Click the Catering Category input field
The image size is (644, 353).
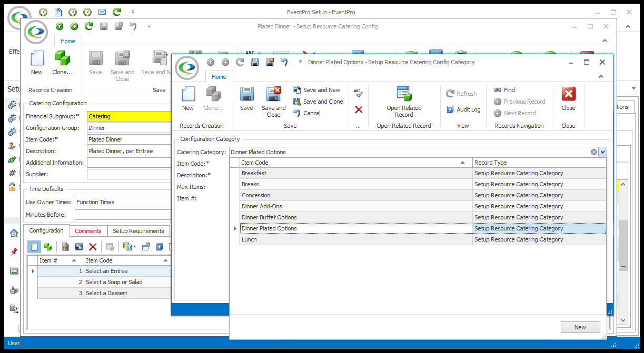pos(410,152)
